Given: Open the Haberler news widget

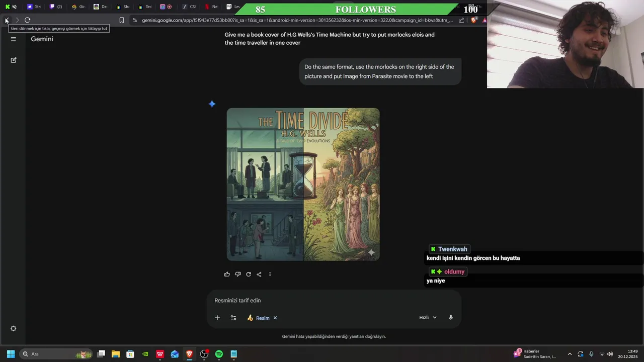Looking at the screenshot, I should click(535, 354).
